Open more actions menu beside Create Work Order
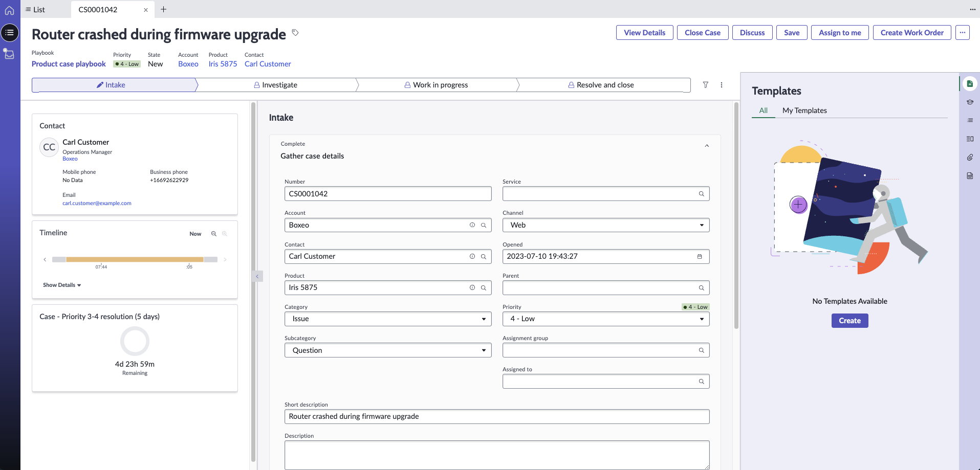The image size is (980, 470). click(963, 33)
